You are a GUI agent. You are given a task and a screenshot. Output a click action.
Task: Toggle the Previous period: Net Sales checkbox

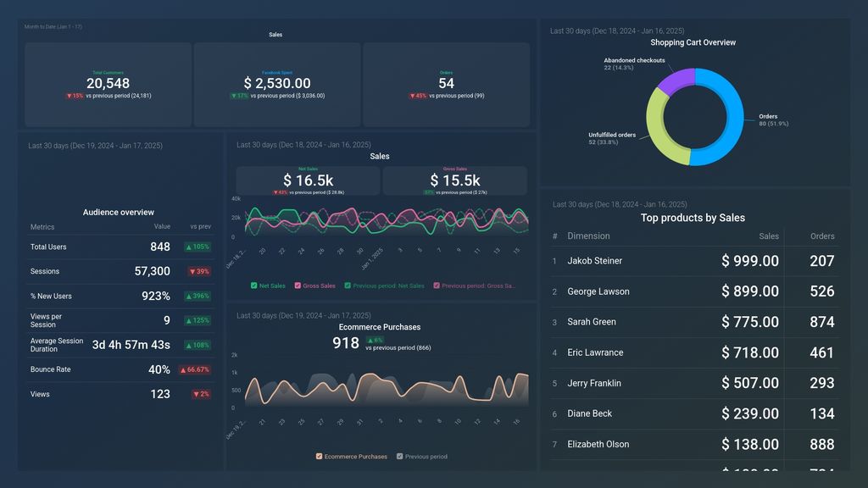coord(348,286)
